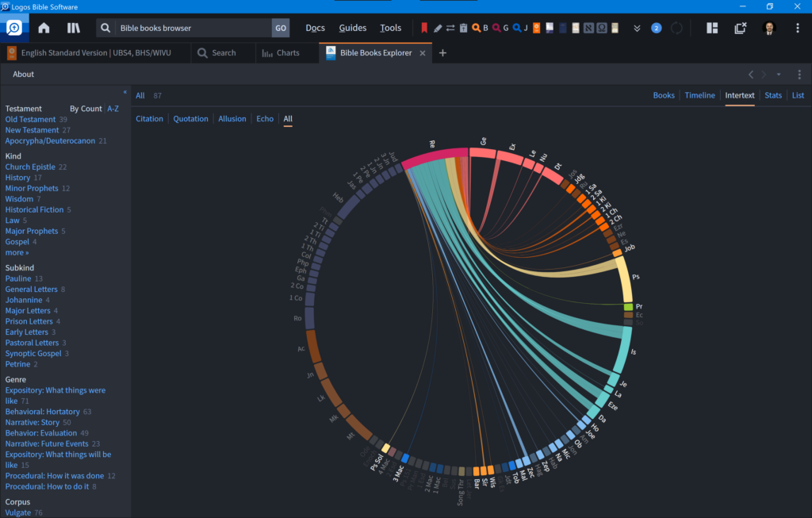Switch to the Search tab

(x=223, y=53)
